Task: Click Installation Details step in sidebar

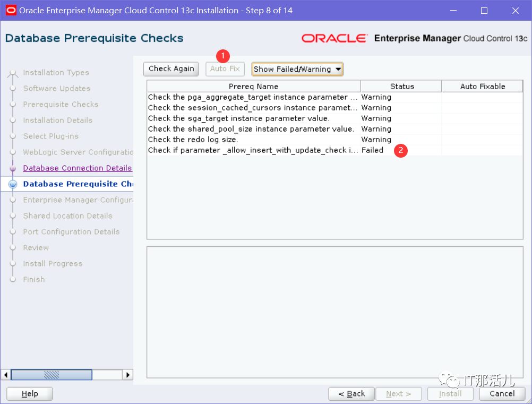Action: [x=58, y=121]
